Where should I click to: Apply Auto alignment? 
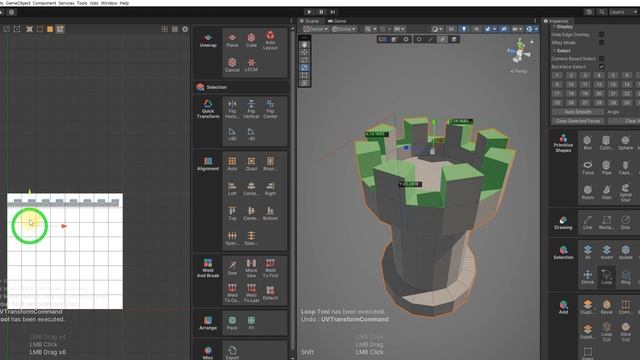tap(232, 164)
